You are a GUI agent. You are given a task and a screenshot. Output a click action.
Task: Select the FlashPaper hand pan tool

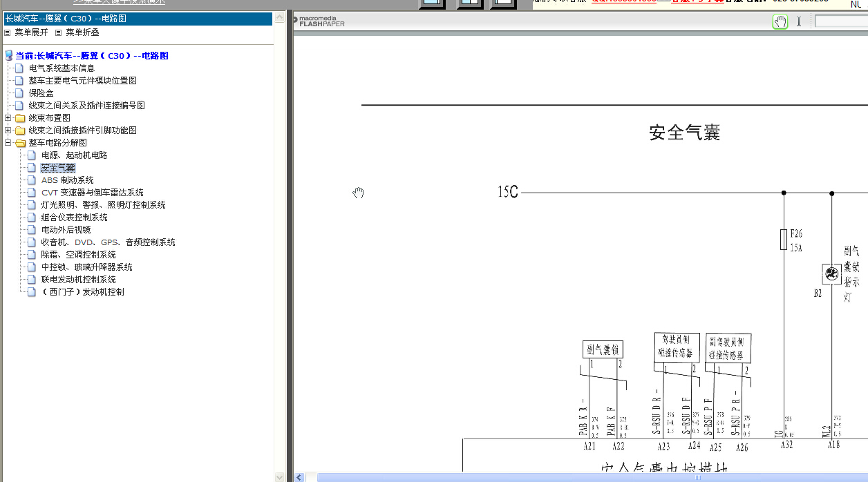point(780,21)
